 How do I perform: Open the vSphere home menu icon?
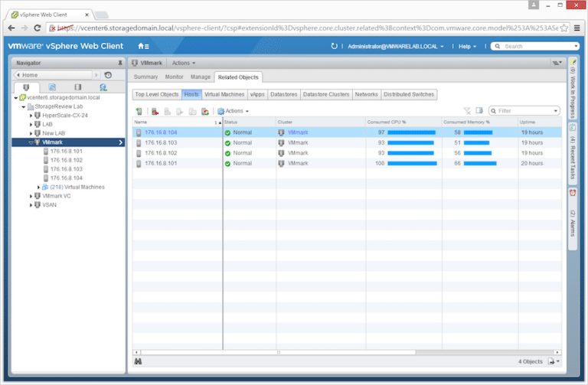coord(143,46)
